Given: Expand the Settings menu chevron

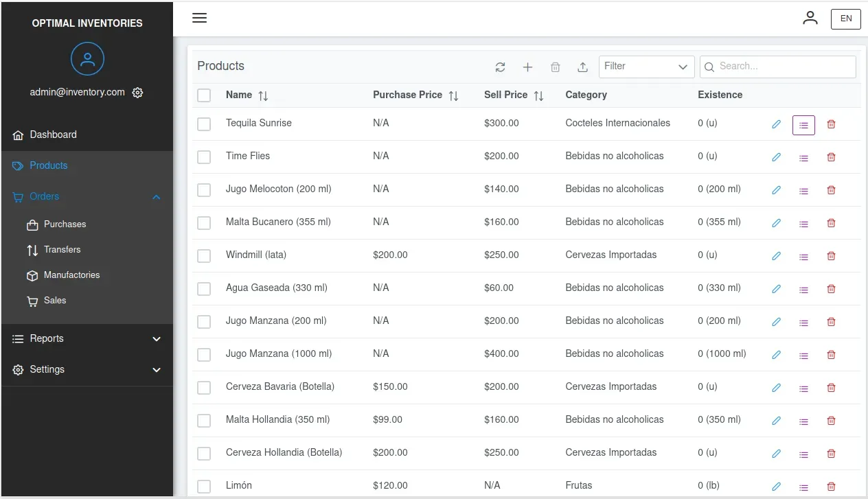Looking at the screenshot, I should pyautogui.click(x=157, y=370).
